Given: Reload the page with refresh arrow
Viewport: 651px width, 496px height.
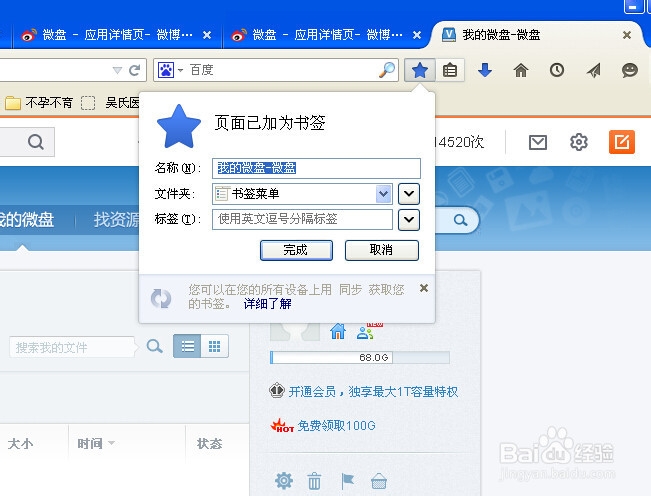Looking at the screenshot, I should tap(135, 70).
